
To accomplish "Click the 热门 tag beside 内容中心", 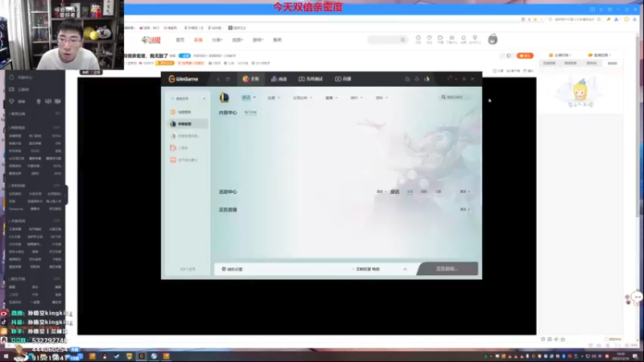I will click(250, 112).
